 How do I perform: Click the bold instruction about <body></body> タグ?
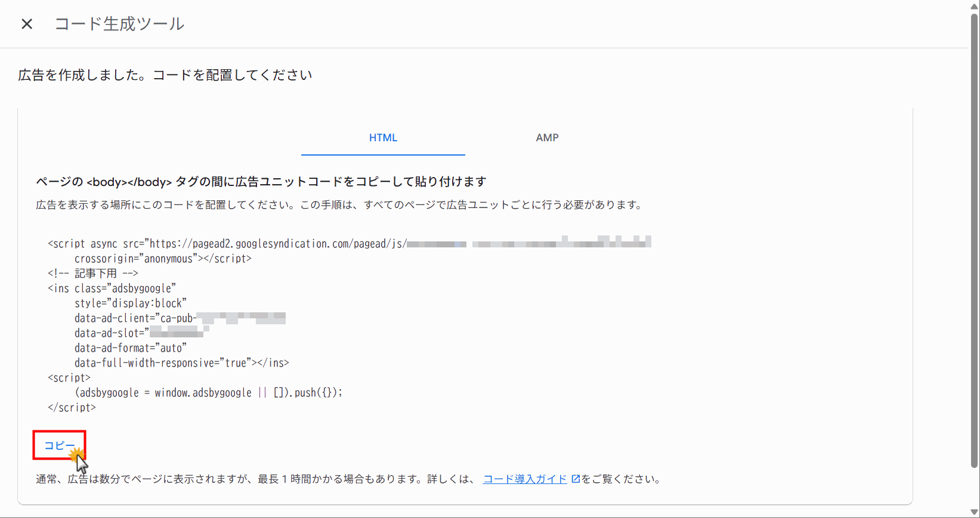point(261,182)
